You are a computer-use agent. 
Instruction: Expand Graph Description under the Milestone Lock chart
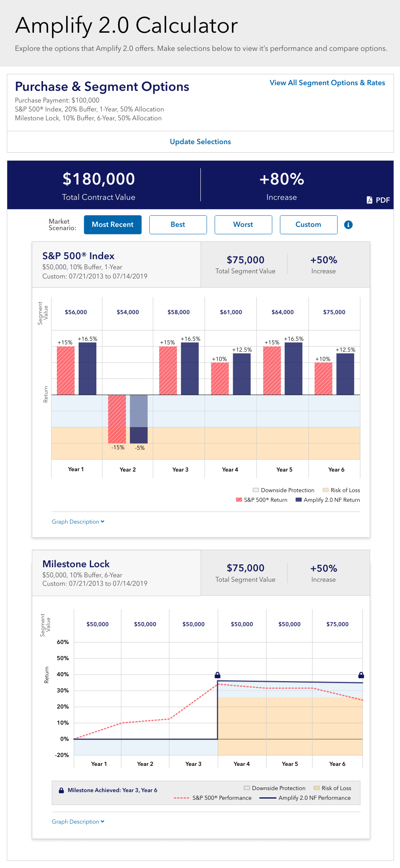coord(78,822)
